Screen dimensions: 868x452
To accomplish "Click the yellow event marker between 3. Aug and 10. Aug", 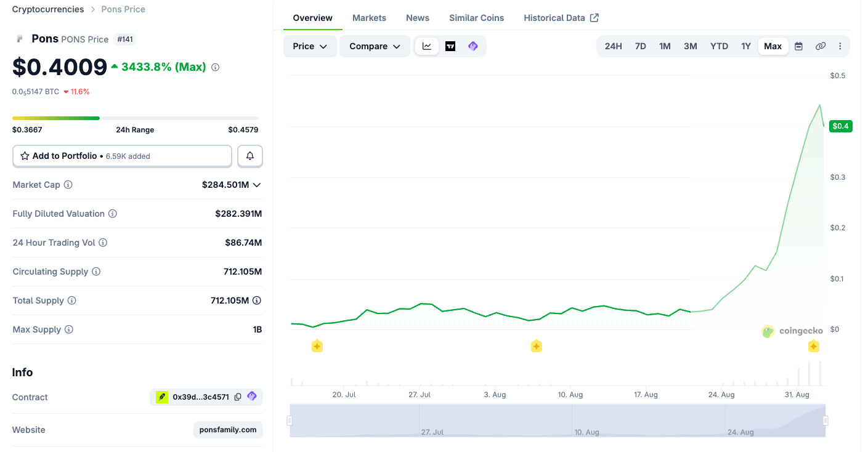I will click(537, 346).
